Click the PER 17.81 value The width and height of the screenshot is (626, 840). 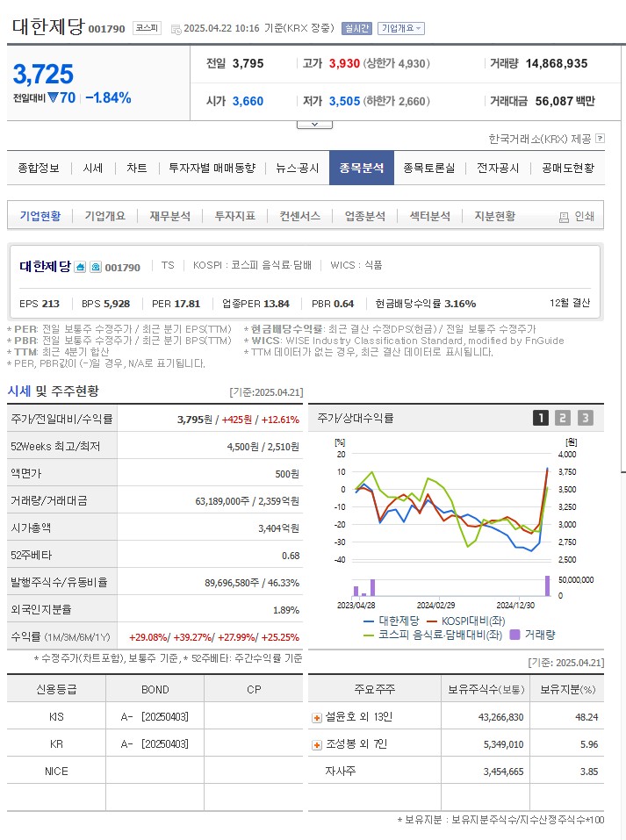click(x=186, y=304)
